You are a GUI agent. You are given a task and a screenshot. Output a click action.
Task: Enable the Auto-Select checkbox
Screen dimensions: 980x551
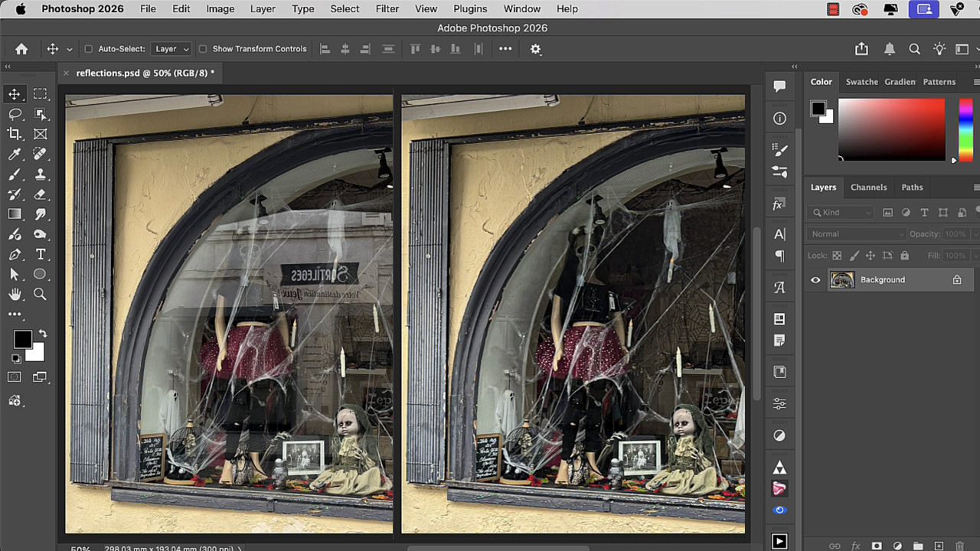point(88,49)
